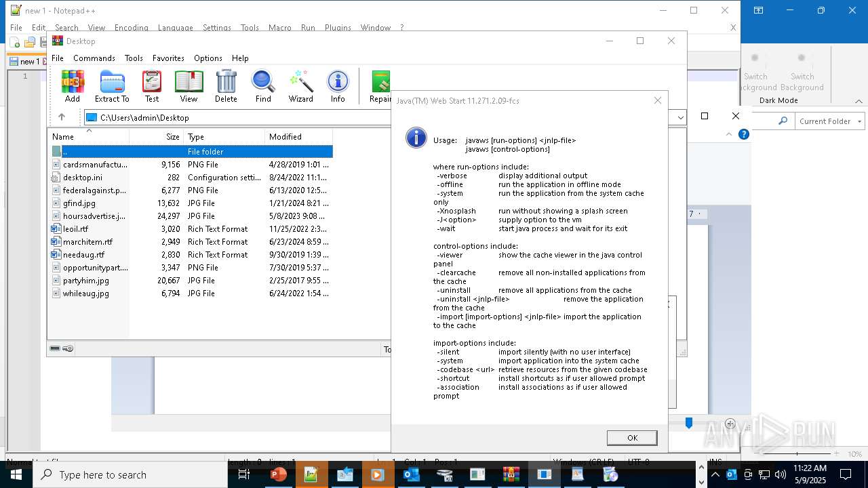Image resolution: width=868 pixels, height=488 pixels.
Task: Click the taskbar clock showing 11:22 AM
Action: click(x=809, y=474)
